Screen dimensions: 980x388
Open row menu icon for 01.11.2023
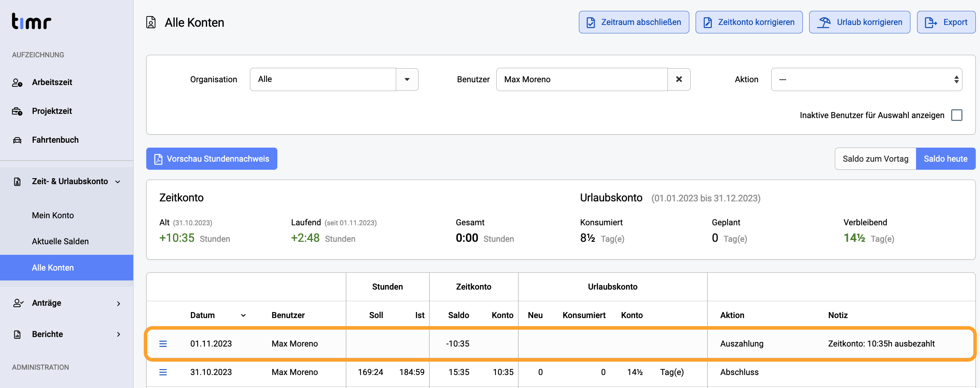coord(163,344)
